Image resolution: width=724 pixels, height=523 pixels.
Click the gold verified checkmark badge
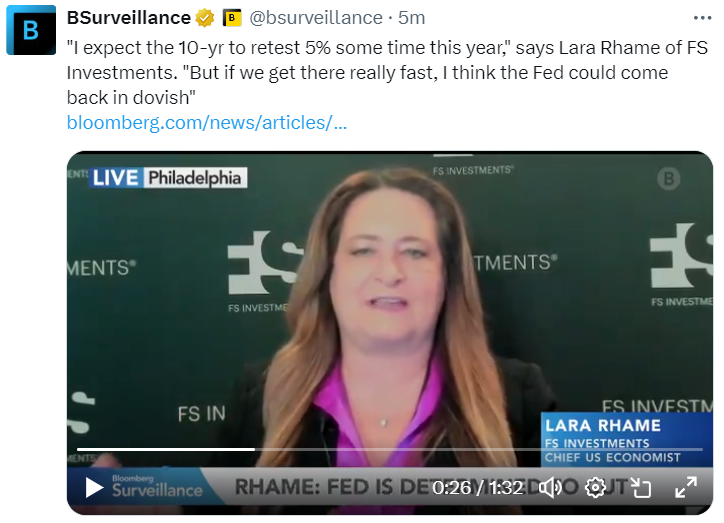point(205,18)
